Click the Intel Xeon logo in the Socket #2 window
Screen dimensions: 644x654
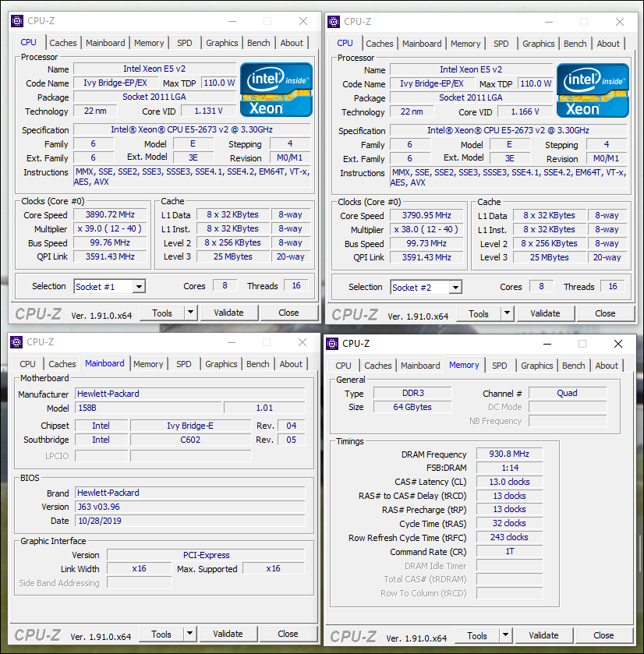tap(593, 90)
